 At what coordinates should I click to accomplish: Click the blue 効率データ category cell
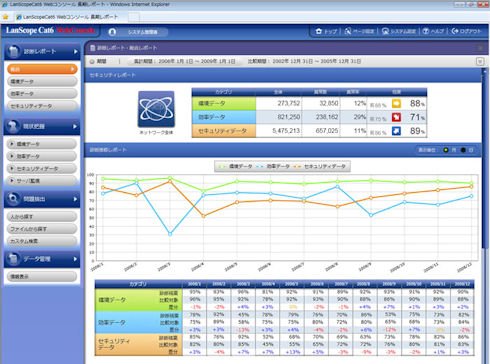pos(224,117)
